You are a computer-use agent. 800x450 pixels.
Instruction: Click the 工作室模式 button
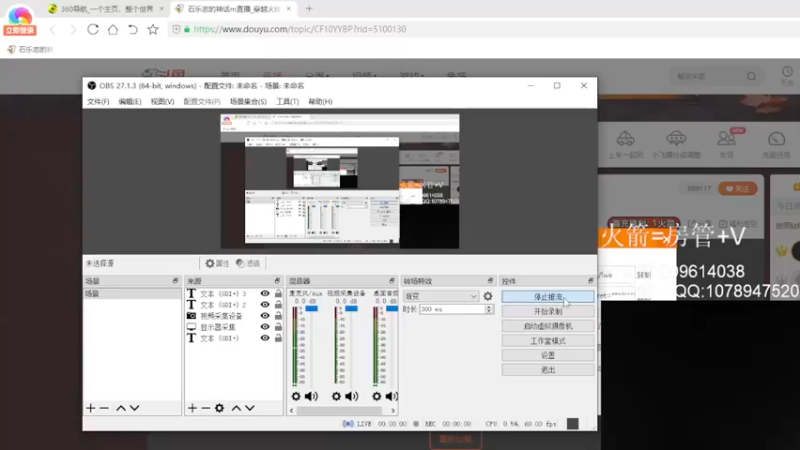[x=548, y=341]
